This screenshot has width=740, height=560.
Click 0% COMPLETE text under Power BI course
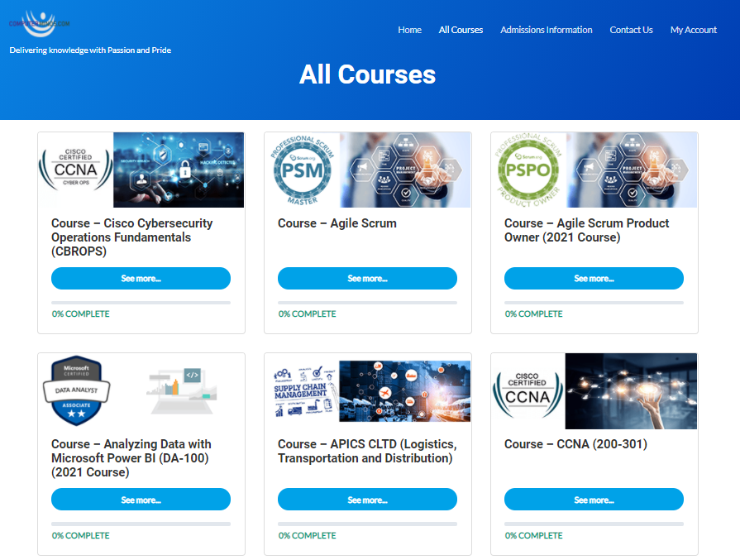80,535
